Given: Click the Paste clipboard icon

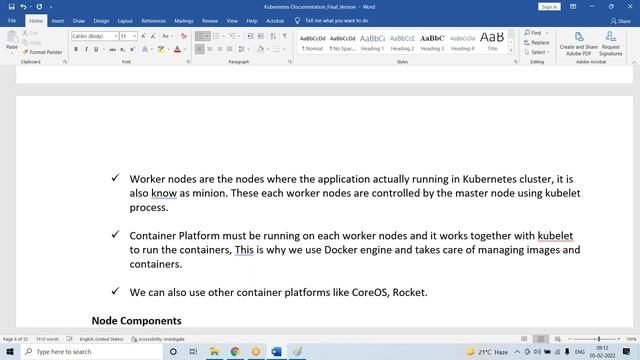Looking at the screenshot, I should pyautogui.click(x=12, y=38).
